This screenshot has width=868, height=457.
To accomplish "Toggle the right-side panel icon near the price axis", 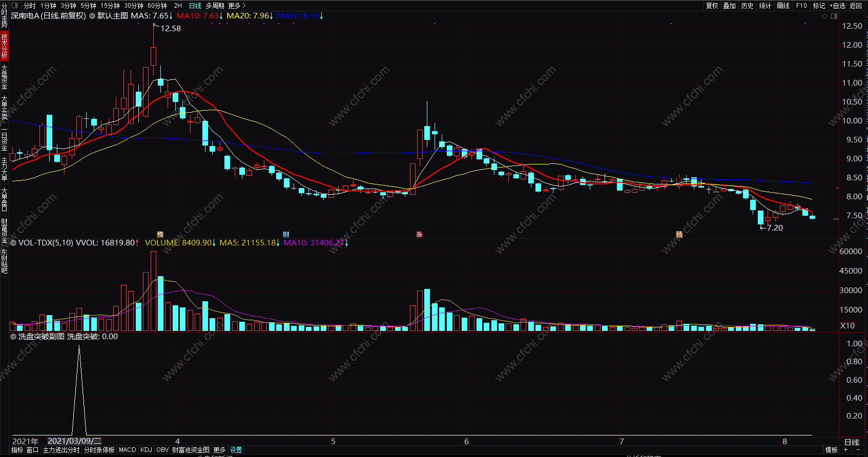I will [x=834, y=16].
